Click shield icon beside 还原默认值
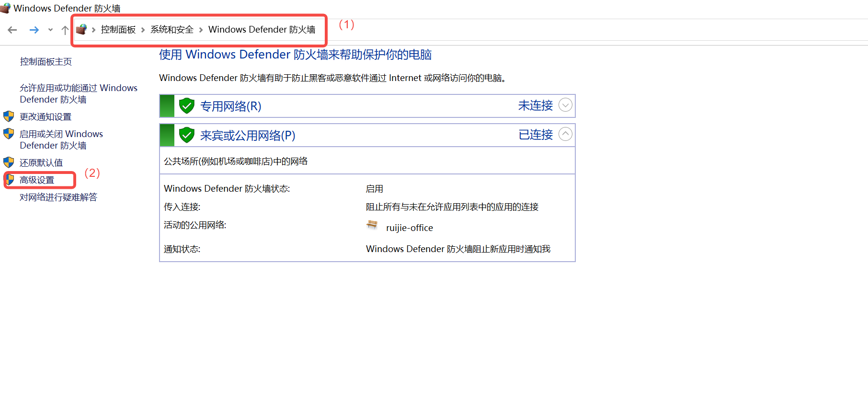Screen dimensions: 868x415 [x=9, y=162]
